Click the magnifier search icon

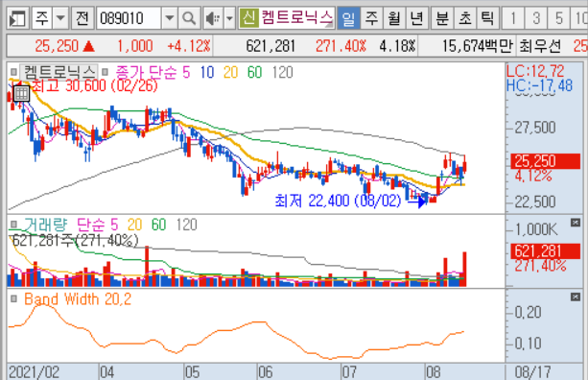(189, 18)
